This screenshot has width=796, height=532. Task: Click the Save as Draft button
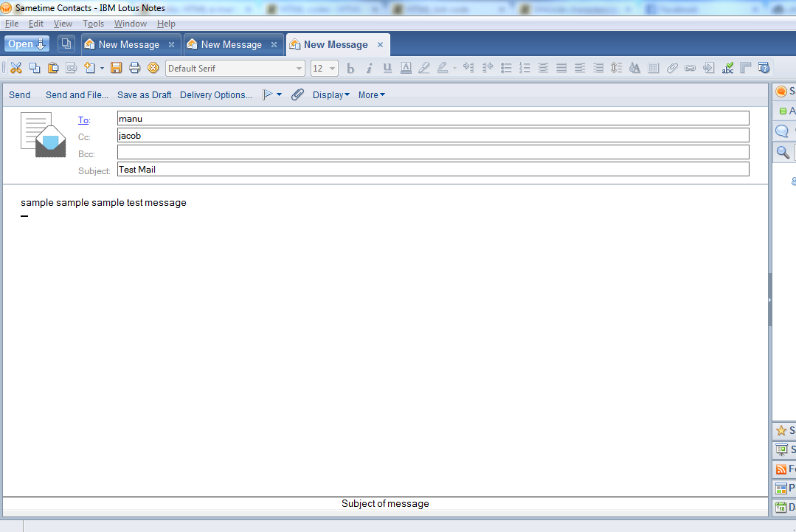144,94
